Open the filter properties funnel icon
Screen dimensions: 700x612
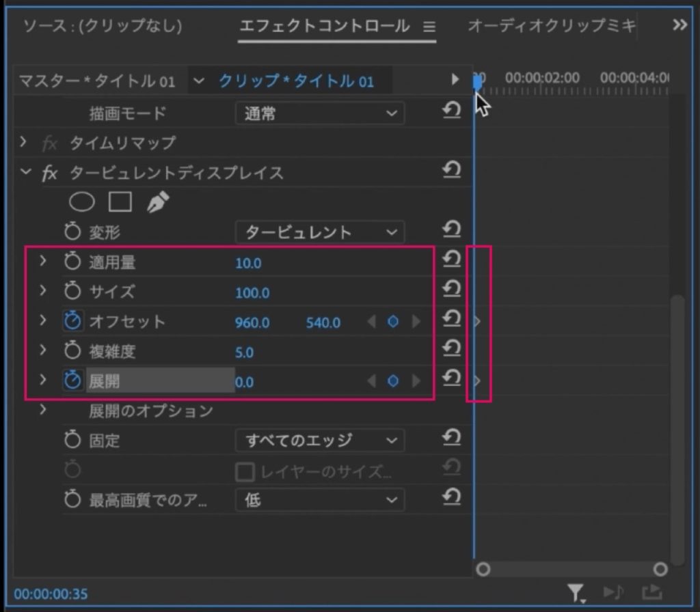(x=576, y=594)
